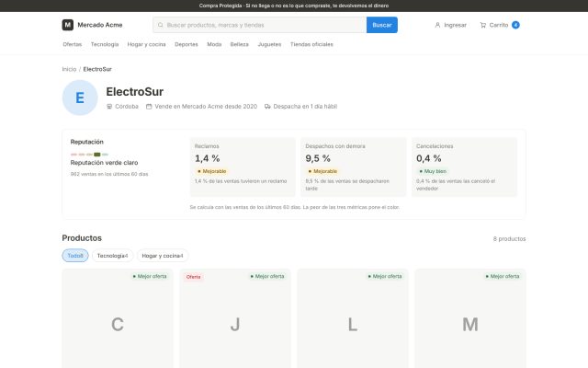Open the Deportes menu item
Viewport: 588px width, 368px height.
click(187, 44)
